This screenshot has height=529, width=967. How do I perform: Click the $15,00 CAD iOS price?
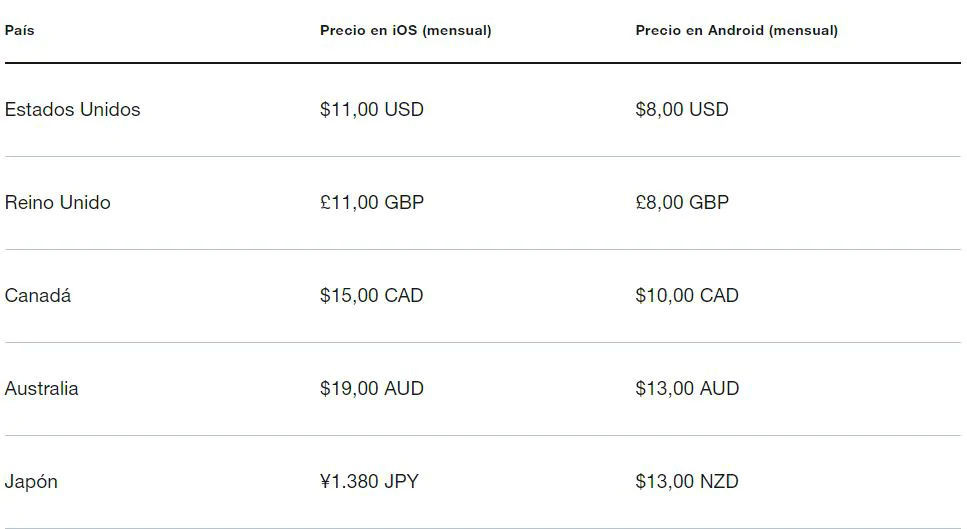point(371,295)
